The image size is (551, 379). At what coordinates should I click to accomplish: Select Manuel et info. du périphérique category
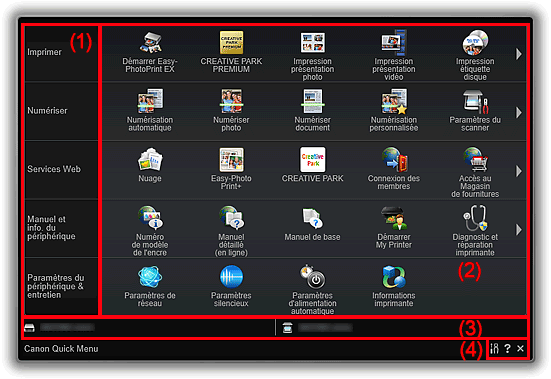[x=61, y=228]
